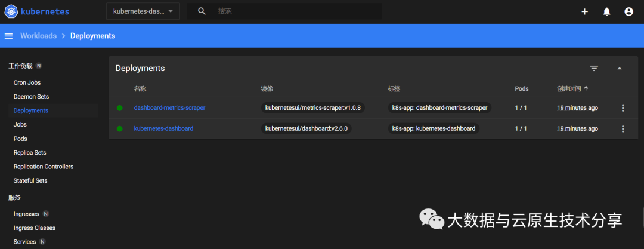644x249 pixels.
Task: Open the namespace selector dropdown
Action: pyautogui.click(x=143, y=11)
